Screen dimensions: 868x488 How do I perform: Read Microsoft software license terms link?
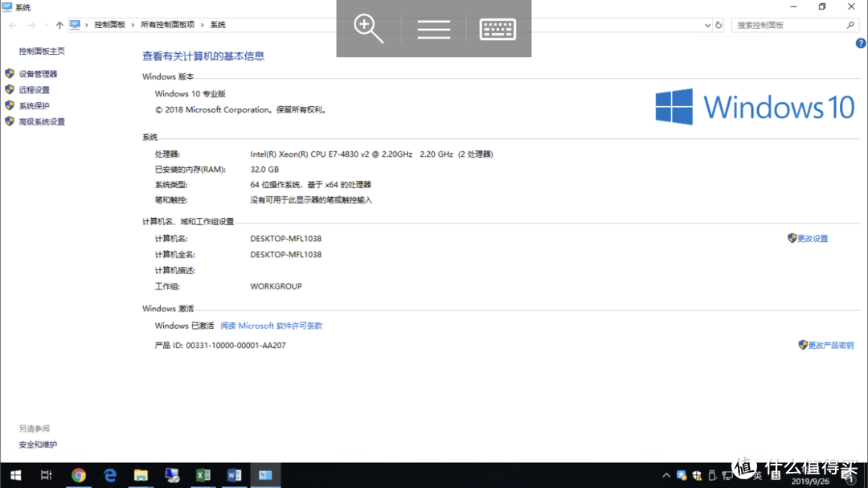click(272, 326)
